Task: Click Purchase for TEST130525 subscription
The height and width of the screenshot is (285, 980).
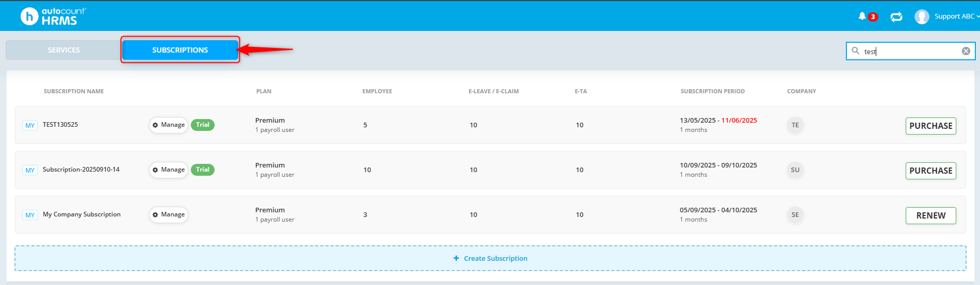Action: click(930, 126)
